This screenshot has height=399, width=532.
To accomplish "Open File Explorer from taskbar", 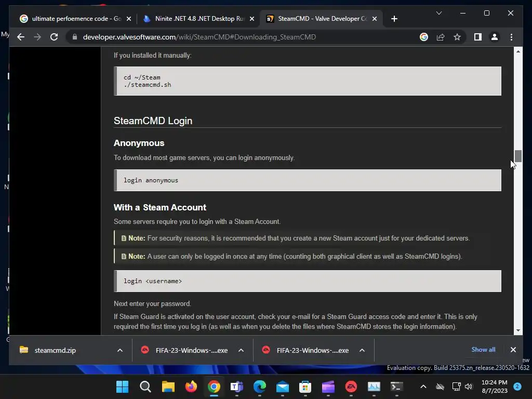I will point(168,387).
